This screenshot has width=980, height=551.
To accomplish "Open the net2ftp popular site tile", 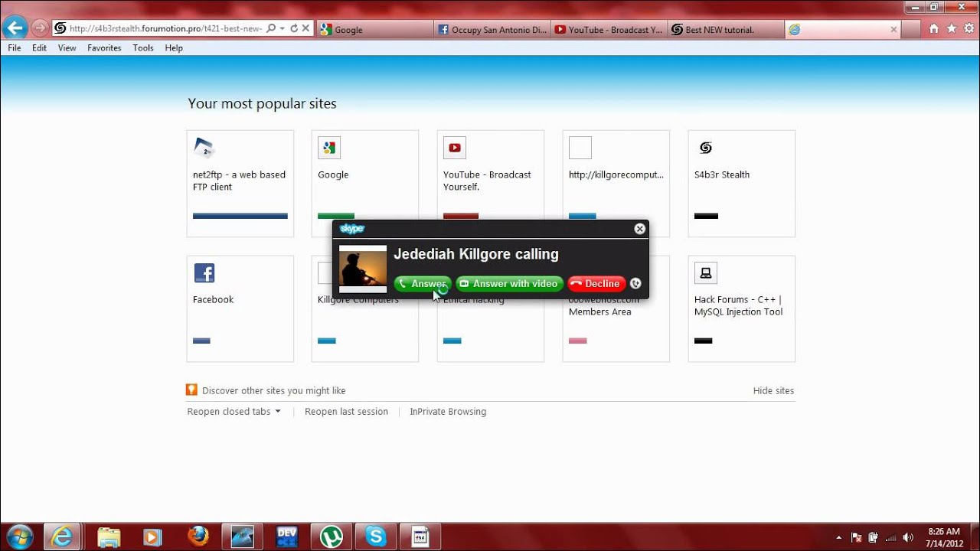I will [x=240, y=183].
